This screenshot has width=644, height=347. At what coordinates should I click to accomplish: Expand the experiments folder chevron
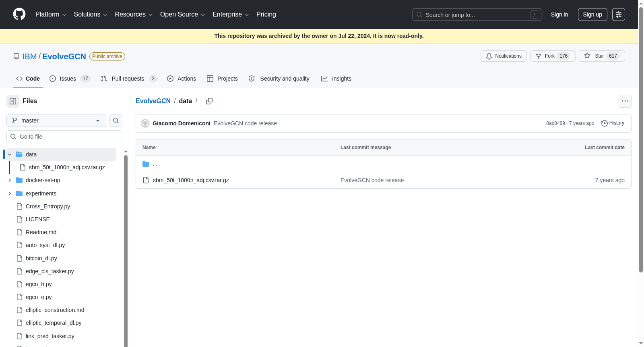10,193
